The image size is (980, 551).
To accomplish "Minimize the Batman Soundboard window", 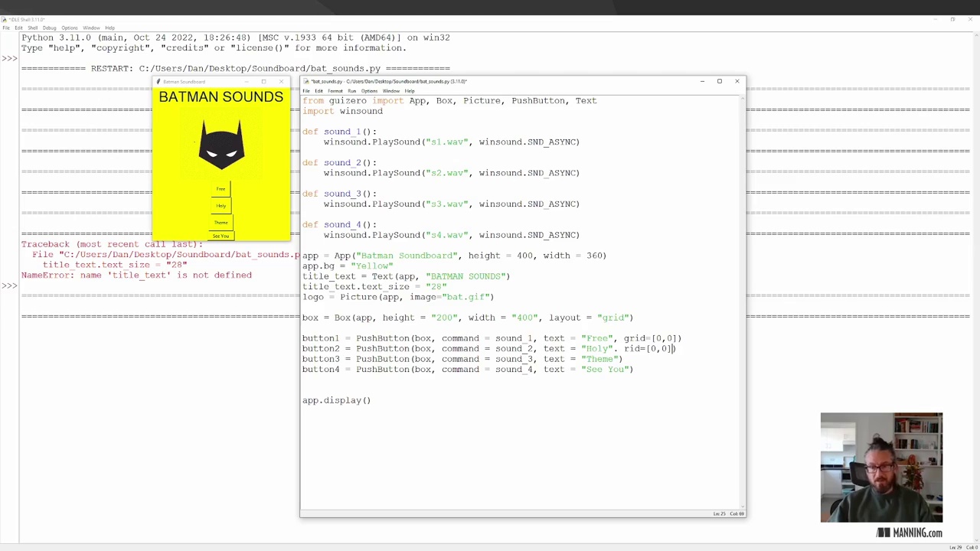I will click(247, 82).
